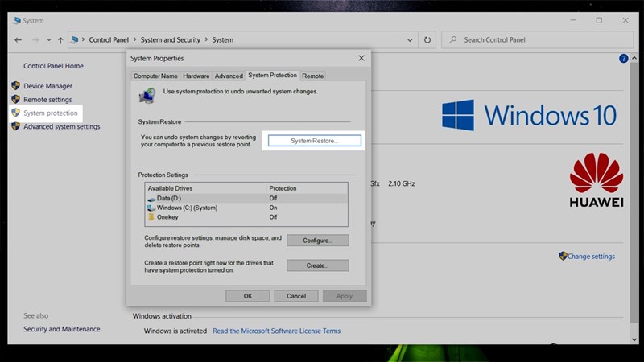Click the Configure button

(x=318, y=241)
